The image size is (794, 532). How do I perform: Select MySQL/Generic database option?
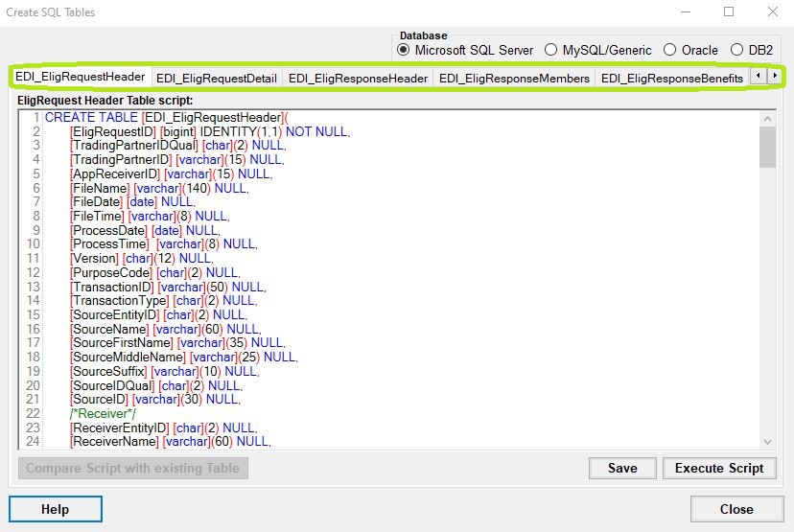tap(597, 50)
